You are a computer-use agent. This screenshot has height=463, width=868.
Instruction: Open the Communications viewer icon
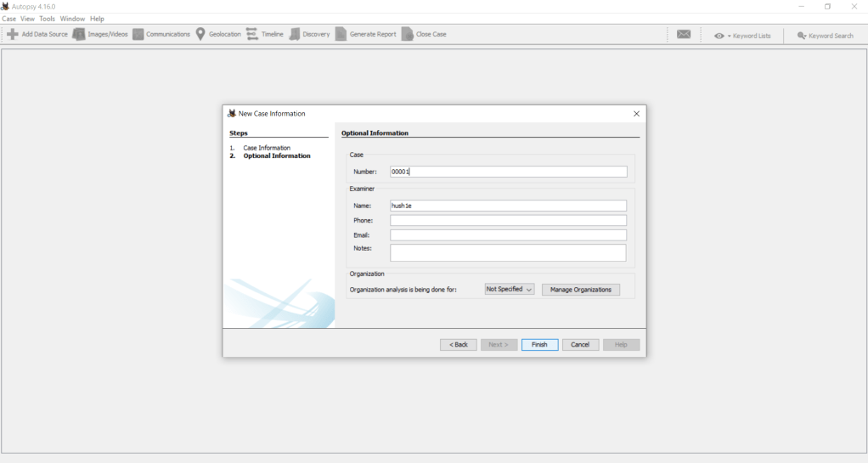pos(138,34)
